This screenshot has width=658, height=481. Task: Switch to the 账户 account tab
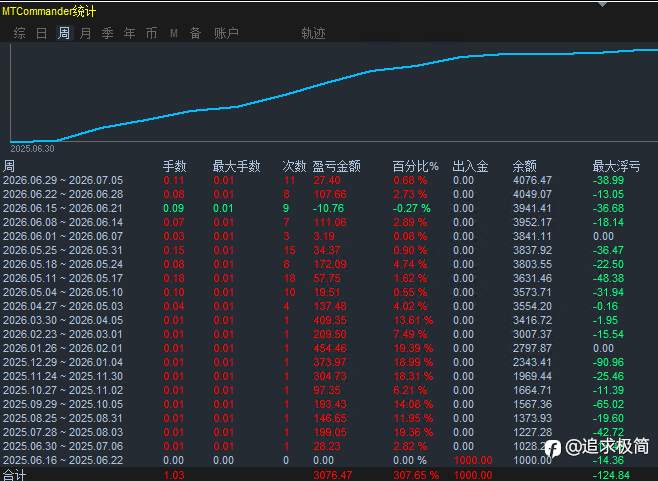click(227, 33)
